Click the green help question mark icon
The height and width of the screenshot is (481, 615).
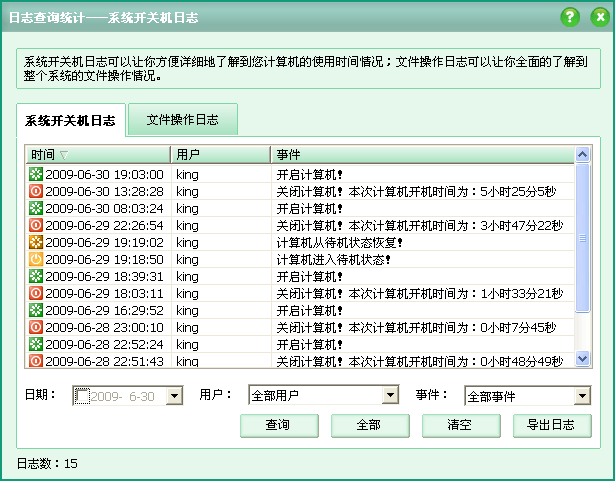[x=570, y=17]
